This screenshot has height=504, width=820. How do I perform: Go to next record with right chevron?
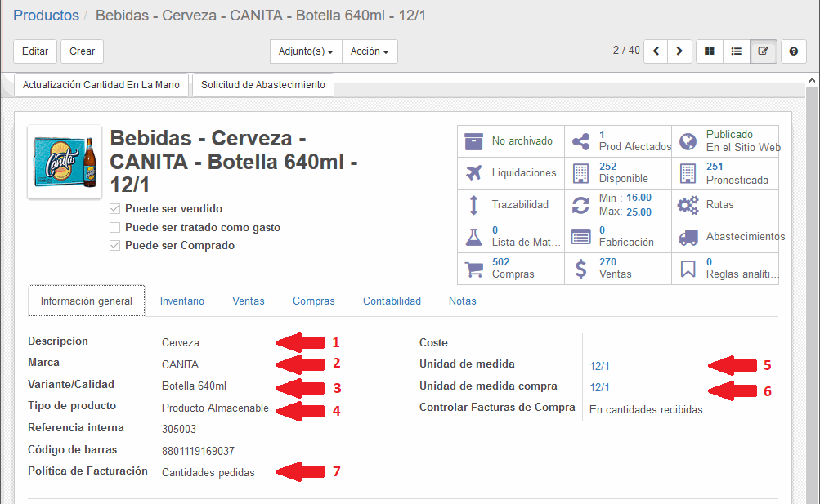(679, 51)
